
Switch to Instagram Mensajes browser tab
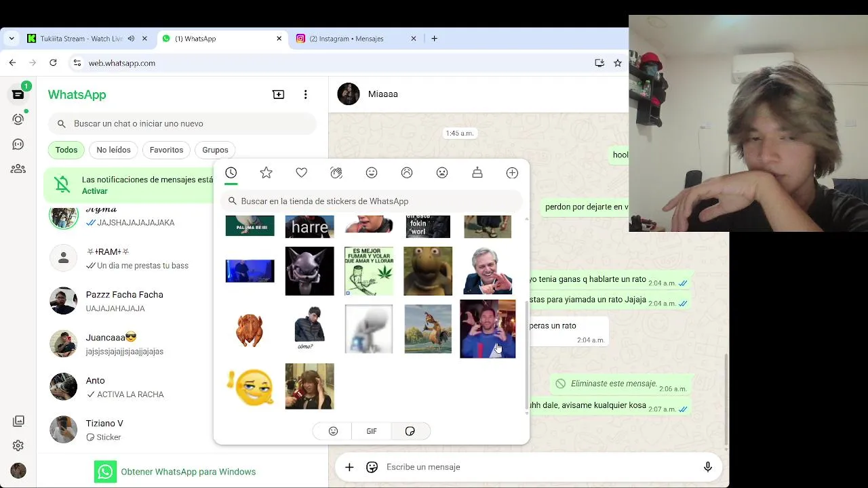pyautogui.click(x=355, y=39)
